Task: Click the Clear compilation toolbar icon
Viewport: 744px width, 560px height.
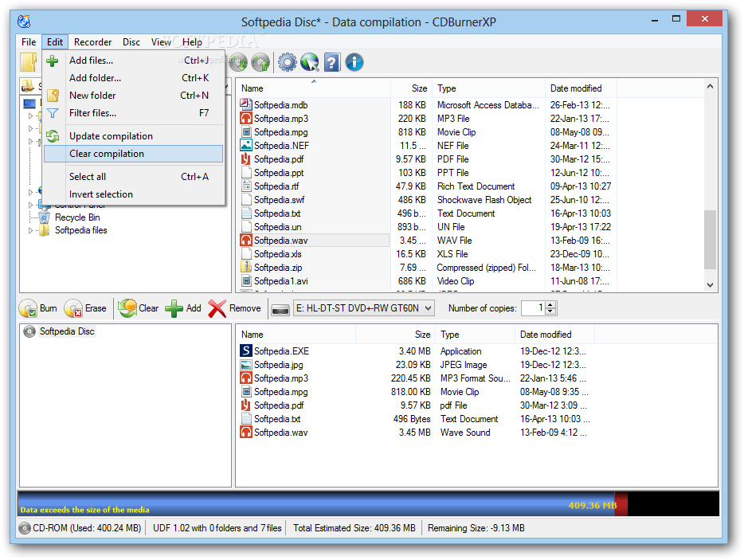Action: (127, 308)
